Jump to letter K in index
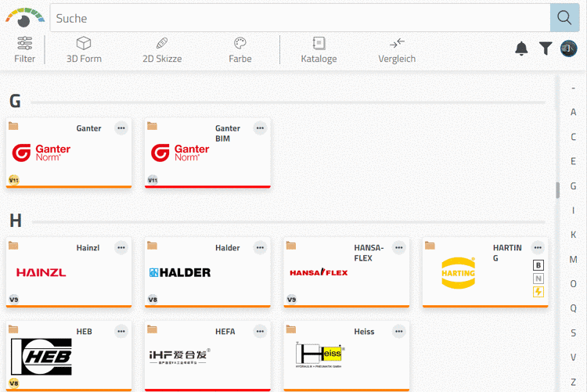This screenshot has width=587, height=392. click(x=573, y=235)
